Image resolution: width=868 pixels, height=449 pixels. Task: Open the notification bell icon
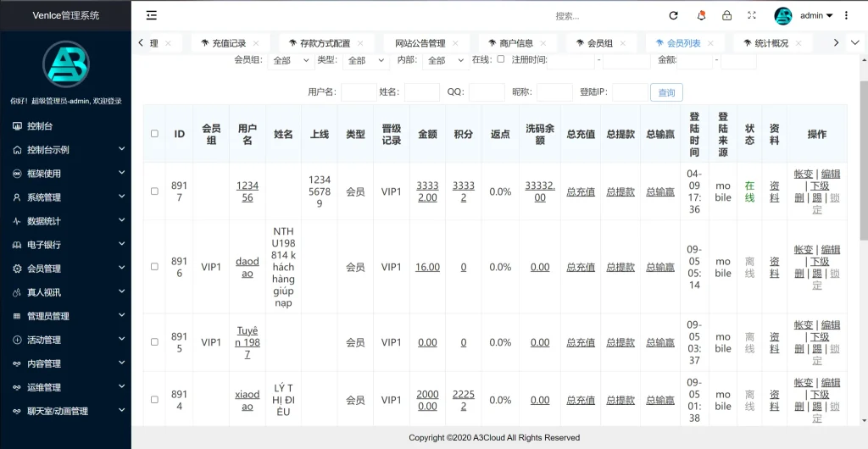point(701,15)
